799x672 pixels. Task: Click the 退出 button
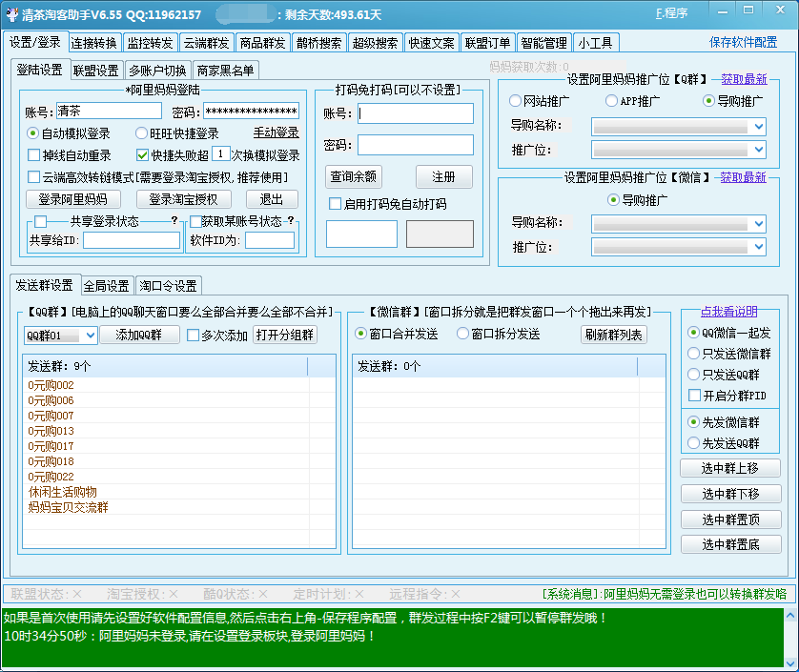[272, 199]
